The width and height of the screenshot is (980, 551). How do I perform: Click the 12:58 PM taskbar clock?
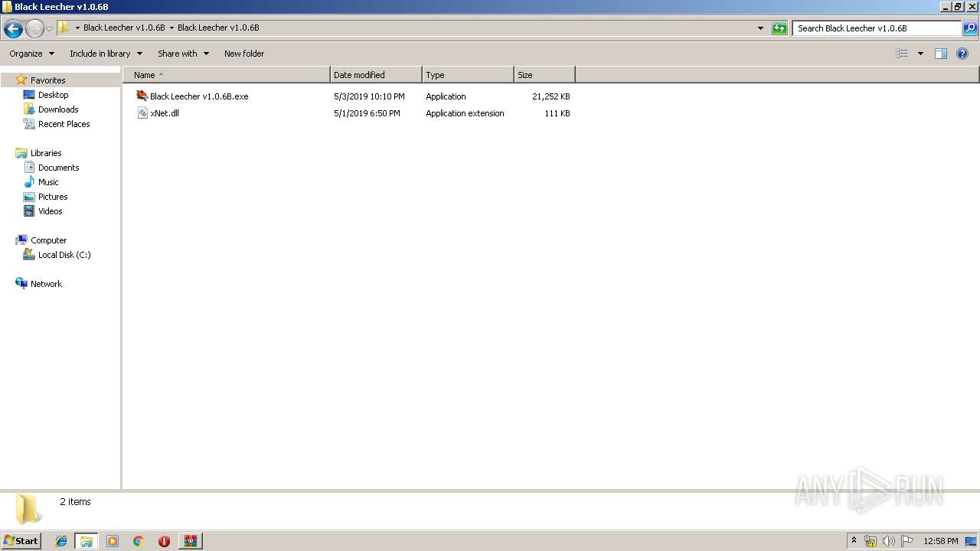coord(941,541)
